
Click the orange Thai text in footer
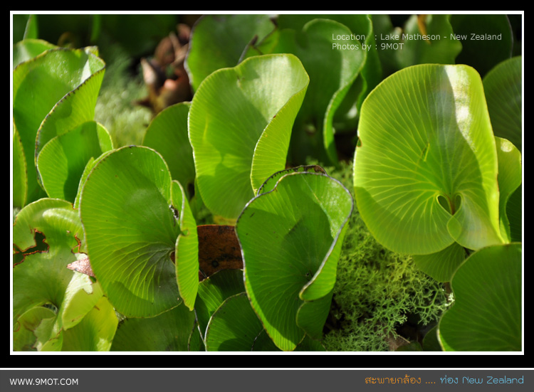392,380
